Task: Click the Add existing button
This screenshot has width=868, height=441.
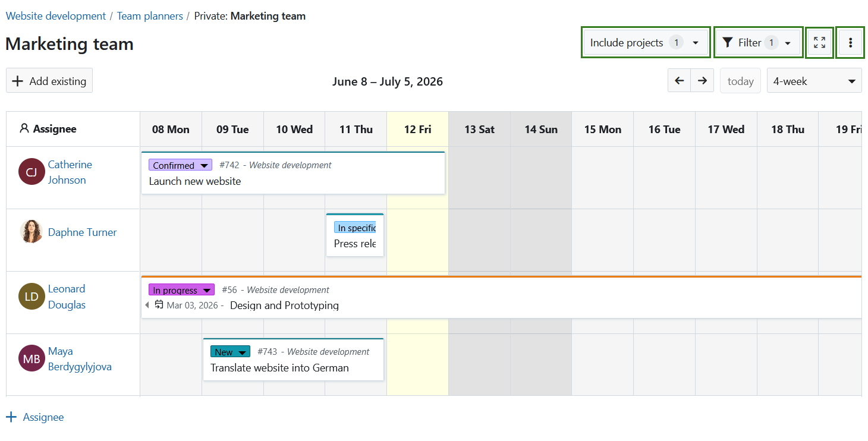Action: click(x=49, y=81)
